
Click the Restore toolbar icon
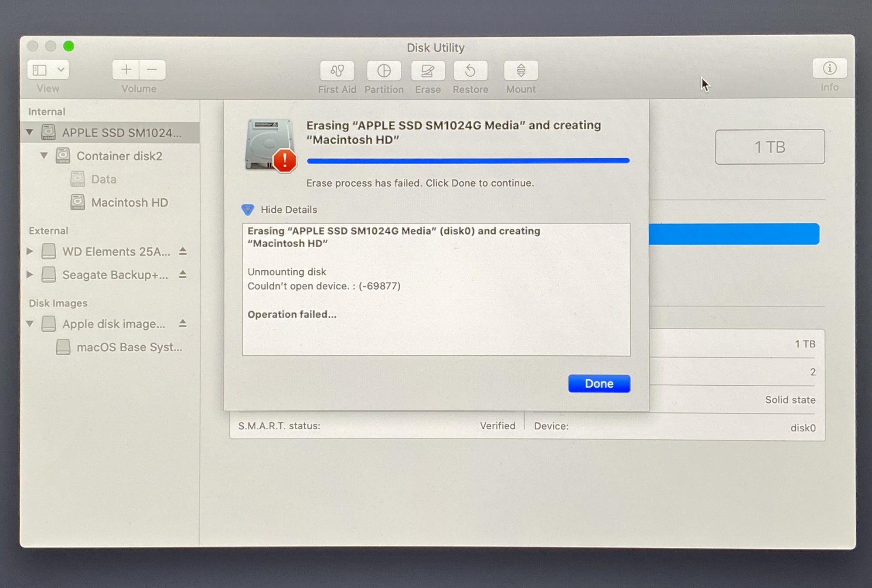(x=470, y=71)
